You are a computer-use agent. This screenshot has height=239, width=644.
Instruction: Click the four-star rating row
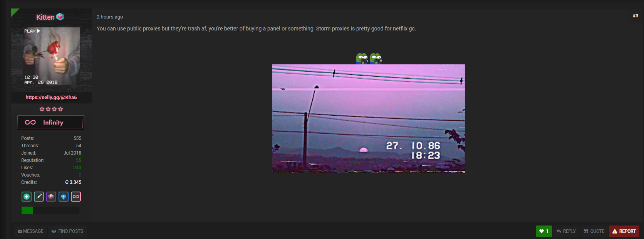51,109
